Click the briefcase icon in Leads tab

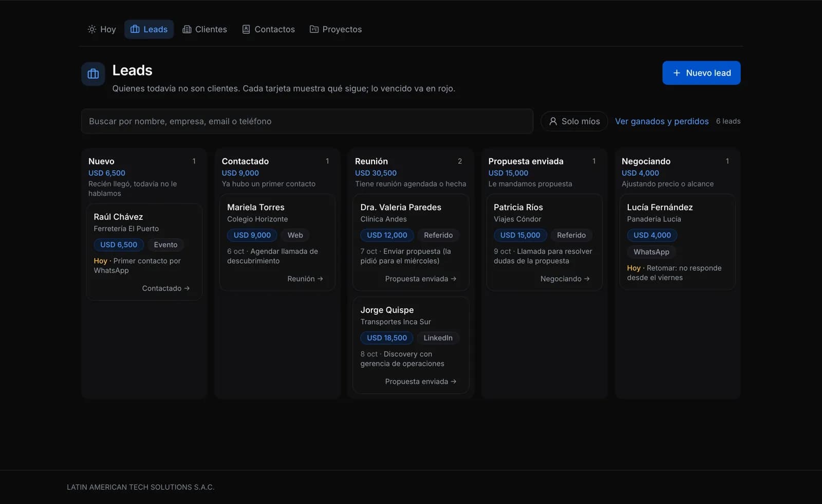[x=135, y=29]
